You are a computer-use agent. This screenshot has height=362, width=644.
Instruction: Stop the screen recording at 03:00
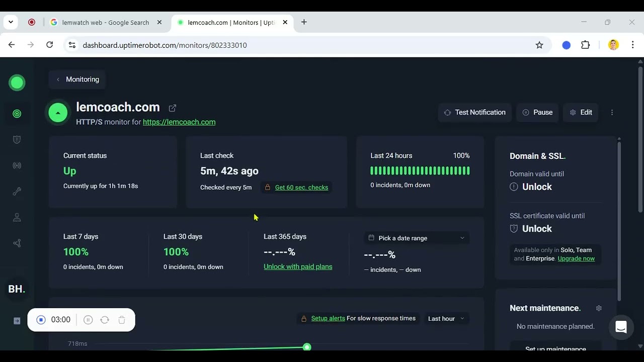[x=41, y=320]
